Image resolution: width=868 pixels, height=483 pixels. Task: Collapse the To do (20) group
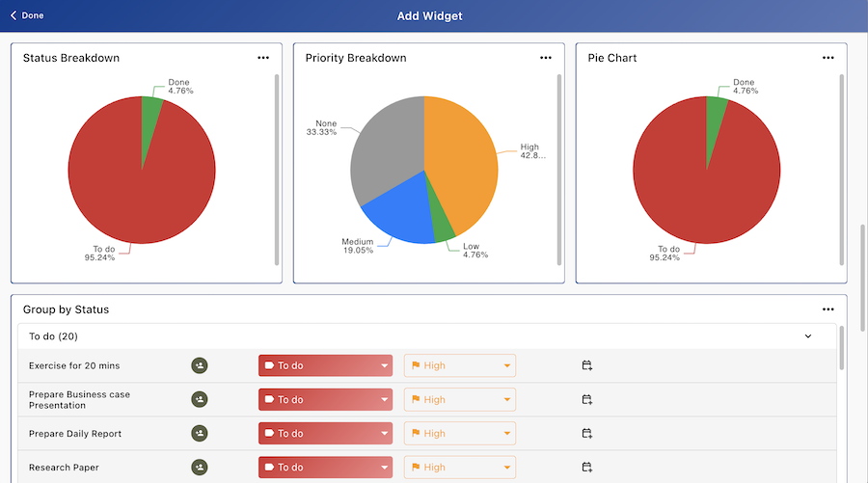click(807, 336)
